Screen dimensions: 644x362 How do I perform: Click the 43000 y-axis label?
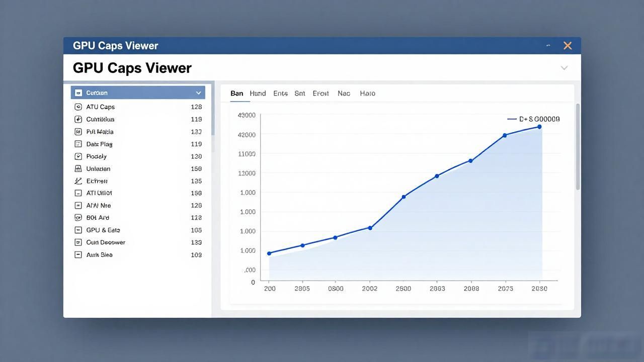[x=246, y=115]
